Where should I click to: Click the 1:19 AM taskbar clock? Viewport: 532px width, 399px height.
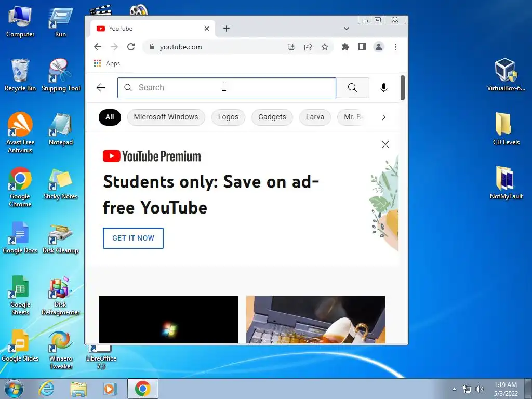click(x=505, y=389)
